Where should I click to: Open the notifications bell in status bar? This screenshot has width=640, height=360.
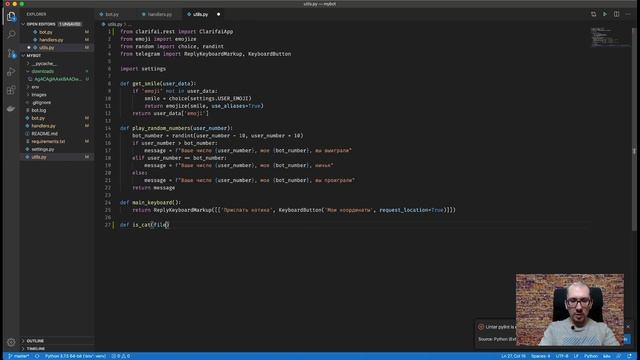pos(629,356)
